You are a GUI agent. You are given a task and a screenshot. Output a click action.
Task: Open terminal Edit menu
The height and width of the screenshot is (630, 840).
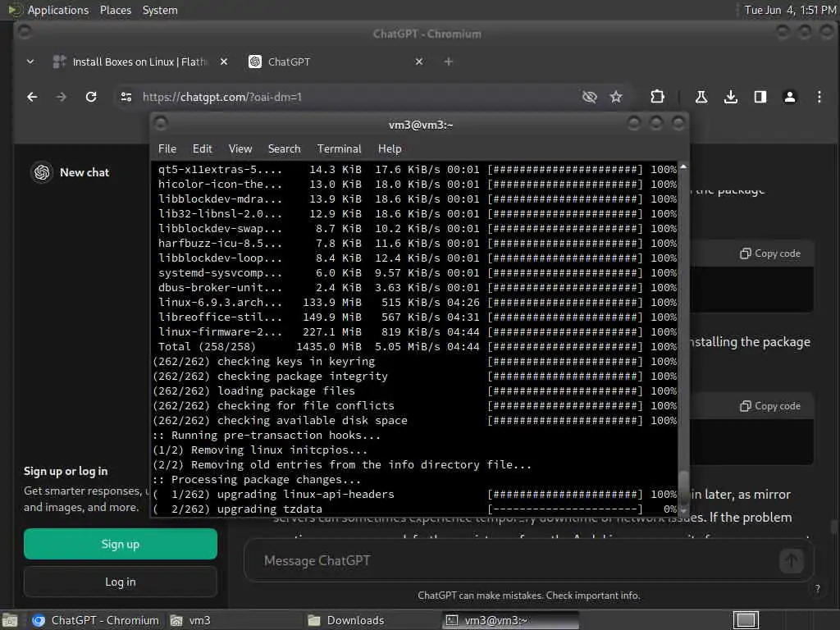pos(203,149)
